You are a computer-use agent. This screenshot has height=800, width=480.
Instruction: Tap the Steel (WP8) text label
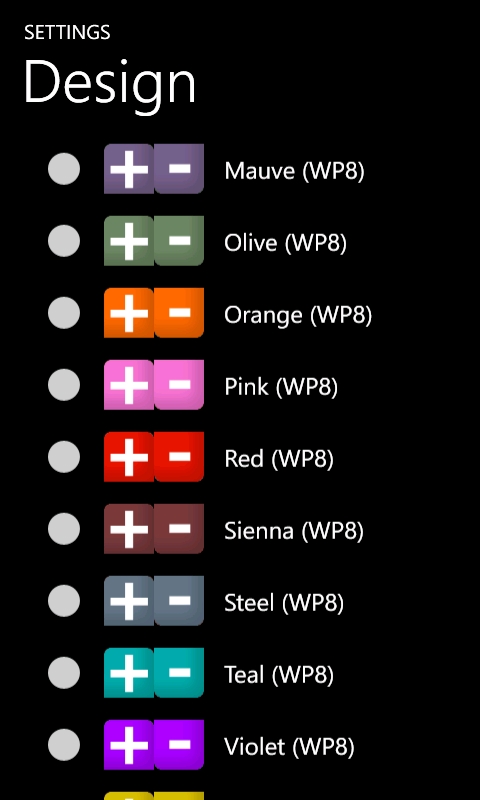coord(284,603)
